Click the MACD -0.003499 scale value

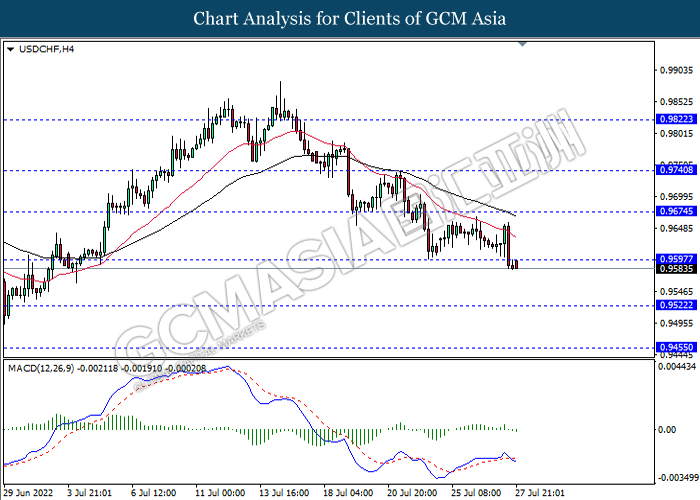[678, 478]
